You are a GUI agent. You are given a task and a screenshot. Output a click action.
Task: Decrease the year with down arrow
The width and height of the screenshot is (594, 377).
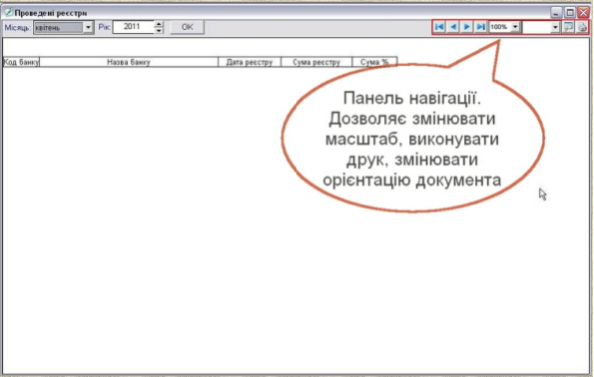159,30
